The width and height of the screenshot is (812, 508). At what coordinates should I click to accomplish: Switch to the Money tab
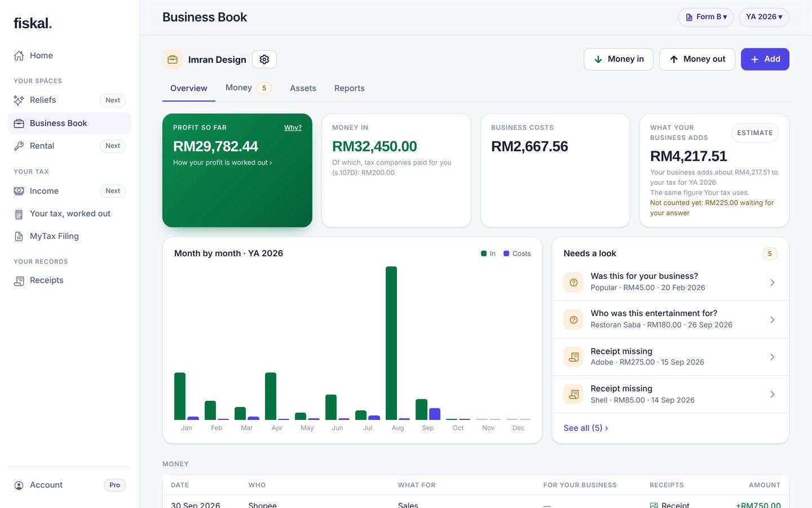248,88
